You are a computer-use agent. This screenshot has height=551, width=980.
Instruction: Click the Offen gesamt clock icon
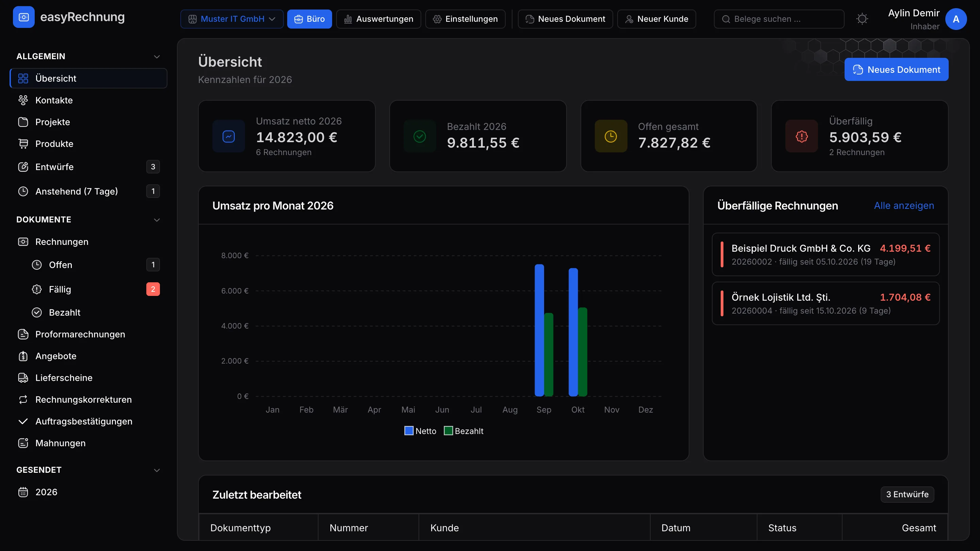(610, 136)
